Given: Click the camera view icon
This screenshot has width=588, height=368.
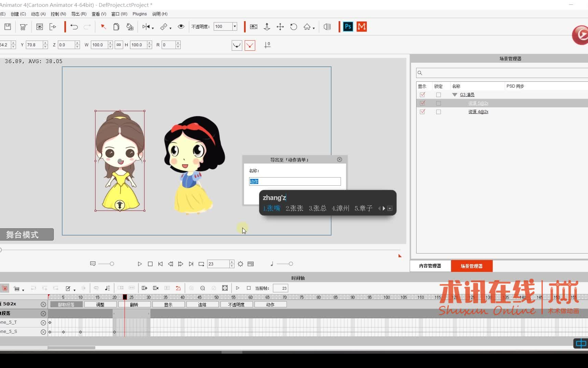Looking at the screenshot, I should click(254, 27).
